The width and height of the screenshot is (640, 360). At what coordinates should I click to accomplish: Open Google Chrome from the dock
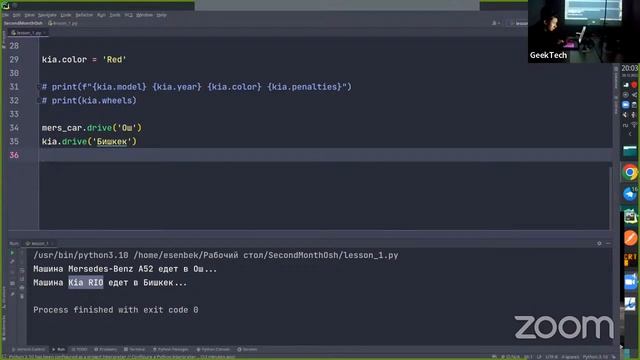pos(630,172)
